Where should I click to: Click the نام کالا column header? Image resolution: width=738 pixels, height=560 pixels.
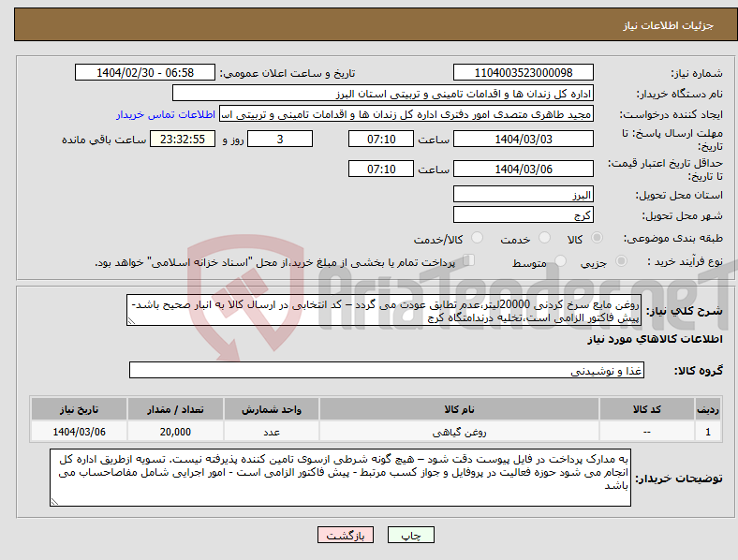coord(459,409)
